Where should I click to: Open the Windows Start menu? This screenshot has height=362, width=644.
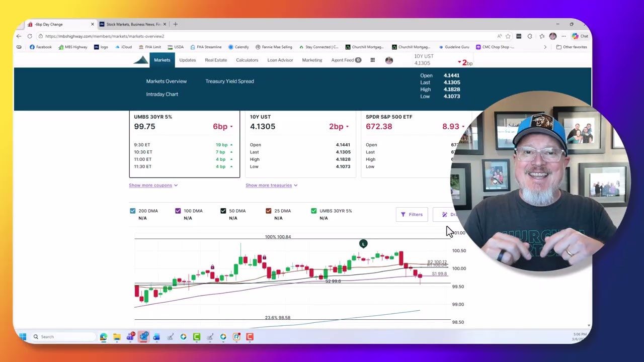tap(23, 337)
